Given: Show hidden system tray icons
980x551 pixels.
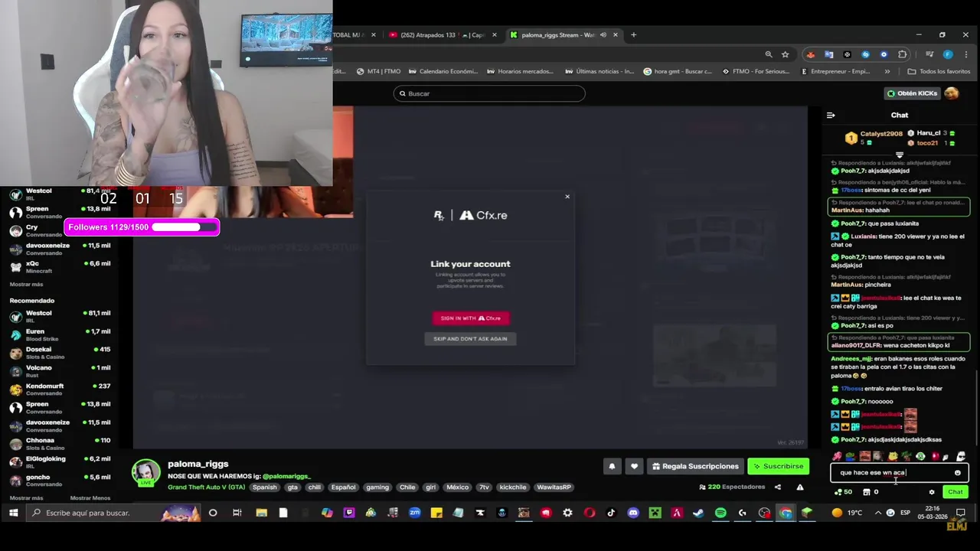Looking at the screenshot, I should pos(877,513).
